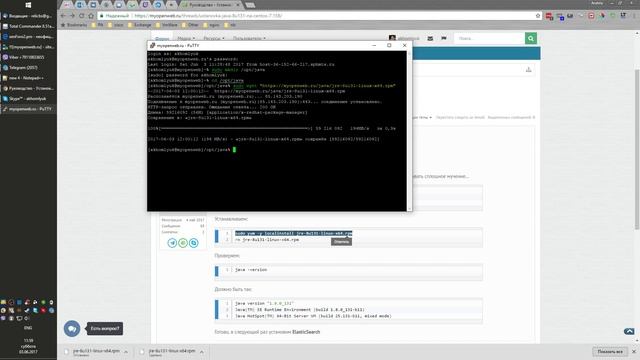Open Viber from the taskbar
Image resolution: width=640 pixels, height=360 pixels.
pos(28,57)
